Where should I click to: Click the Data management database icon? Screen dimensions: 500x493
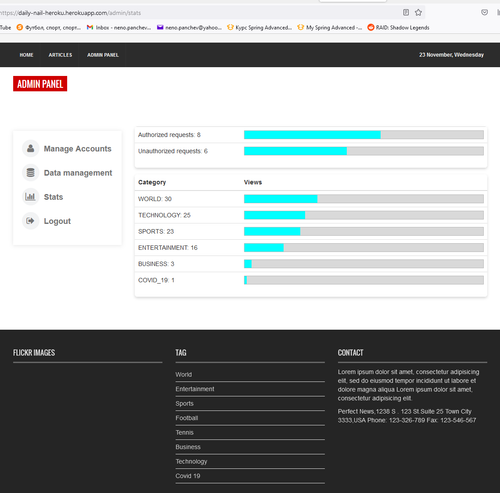(30, 173)
